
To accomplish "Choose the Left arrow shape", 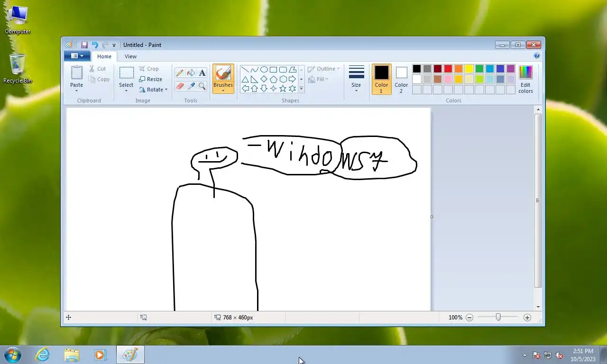I will coord(245,89).
